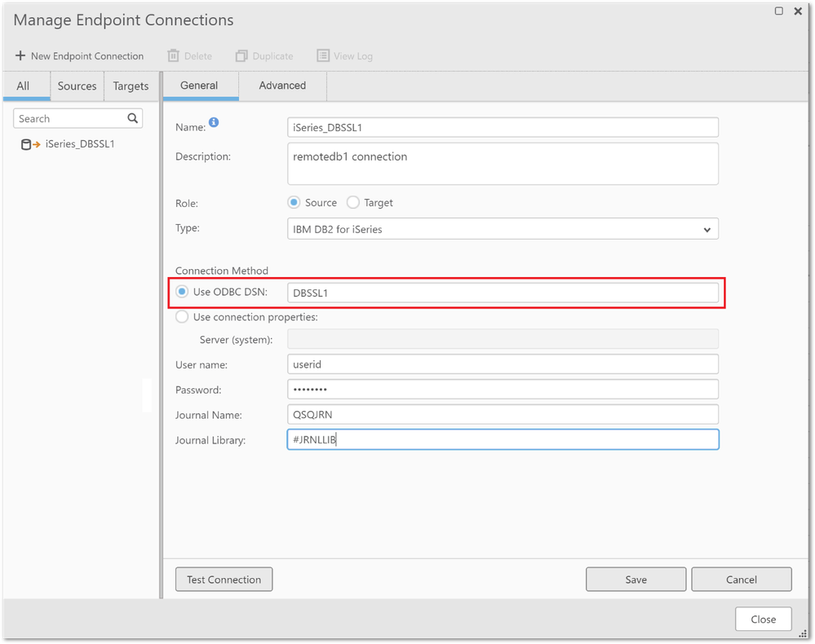This screenshot has height=644, width=815.
Task: Click the New Endpoint Connection plus icon
Action: tap(20, 55)
